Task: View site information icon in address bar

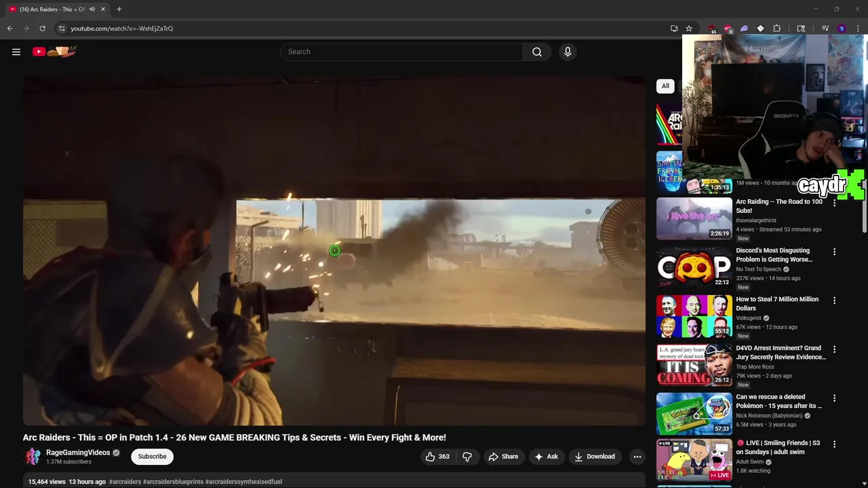Action: click(x=62, y=28)
